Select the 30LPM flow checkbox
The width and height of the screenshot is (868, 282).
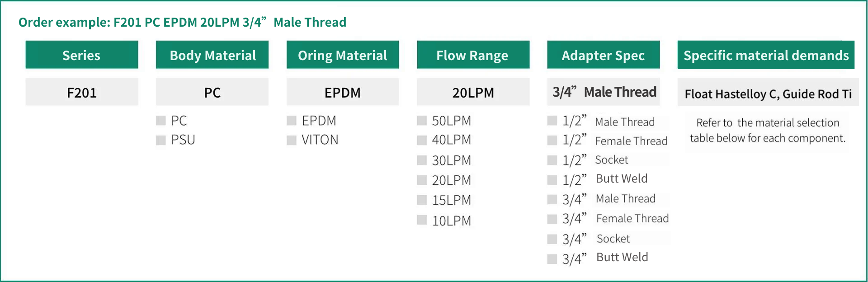point(422,160)
